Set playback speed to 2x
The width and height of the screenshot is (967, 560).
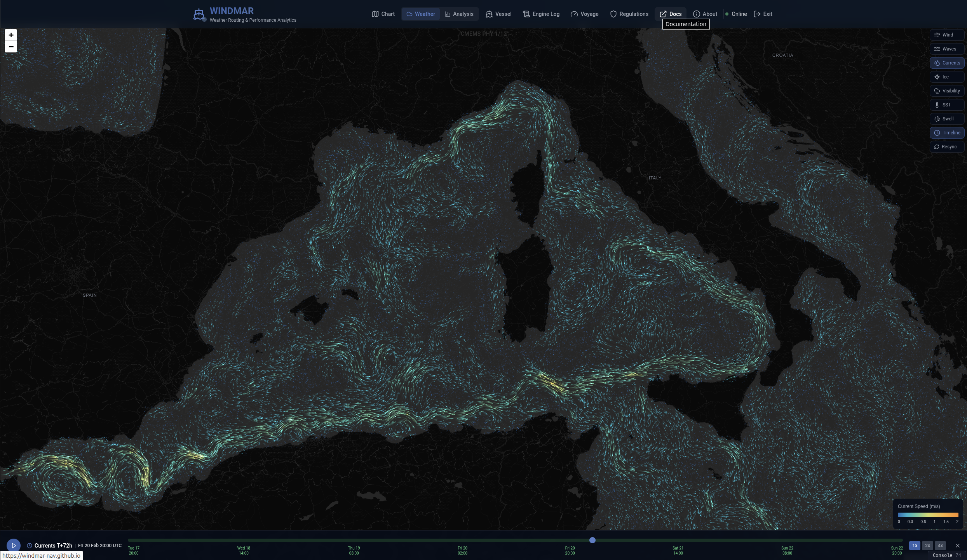point(927,546)
